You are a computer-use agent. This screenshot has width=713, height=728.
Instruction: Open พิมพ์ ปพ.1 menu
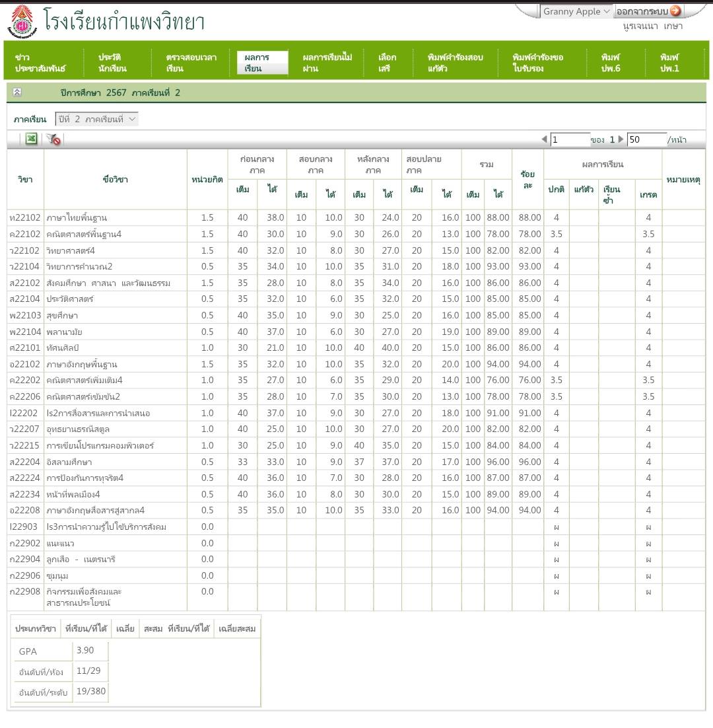click(669, 63)
